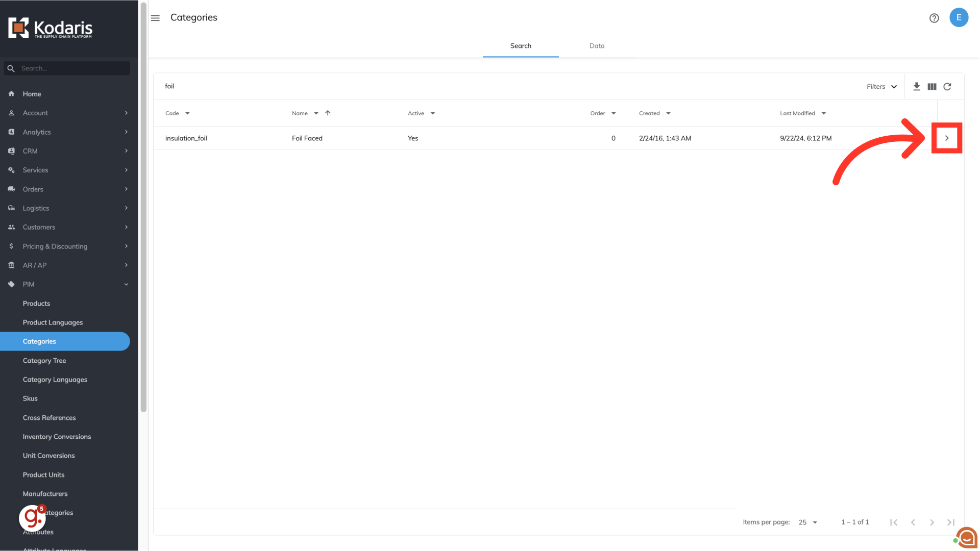Viewport: 980px width, 551px height.
Task: Open the column chooser icon
Action: pos(932,86)
